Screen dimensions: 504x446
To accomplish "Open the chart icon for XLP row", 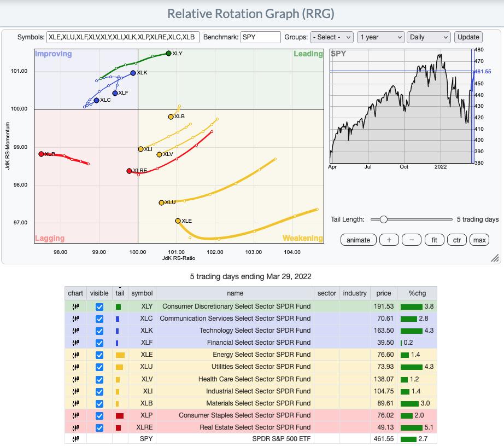I will [75, 415].
